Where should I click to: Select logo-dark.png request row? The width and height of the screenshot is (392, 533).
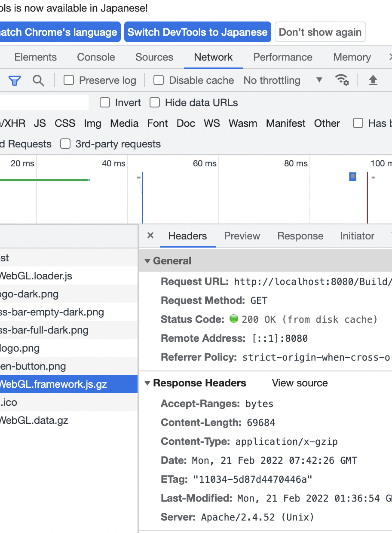[x=69, y=294]
